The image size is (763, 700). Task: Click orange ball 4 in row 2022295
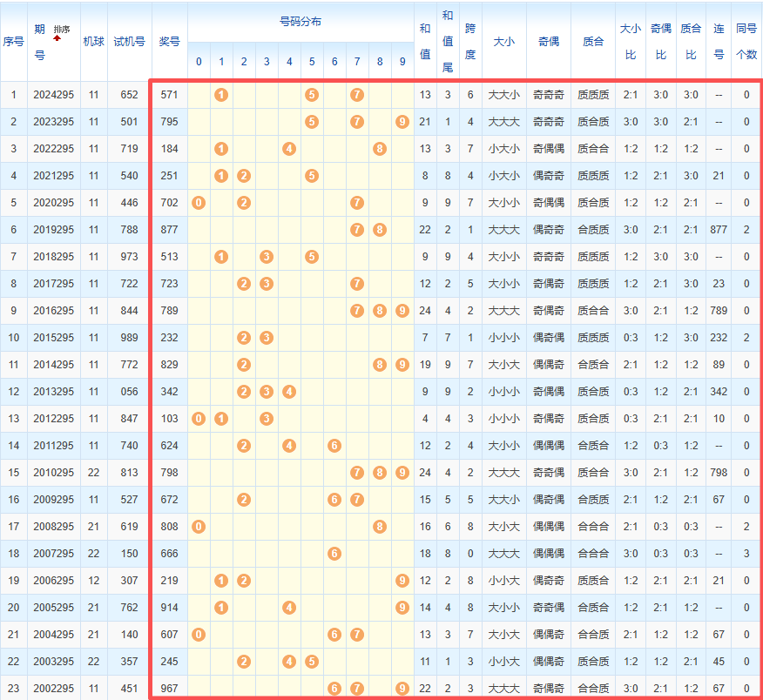click(x=289, y=149)
